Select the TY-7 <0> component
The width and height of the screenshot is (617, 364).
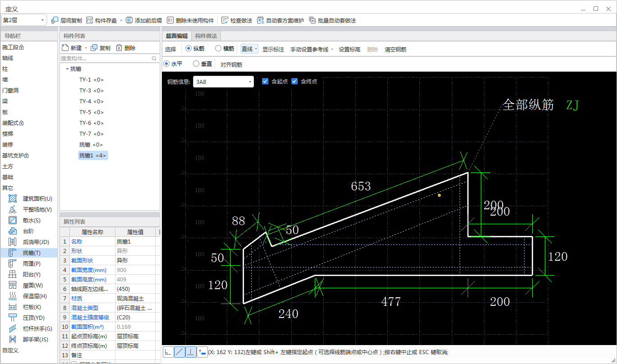coord(92,134)
